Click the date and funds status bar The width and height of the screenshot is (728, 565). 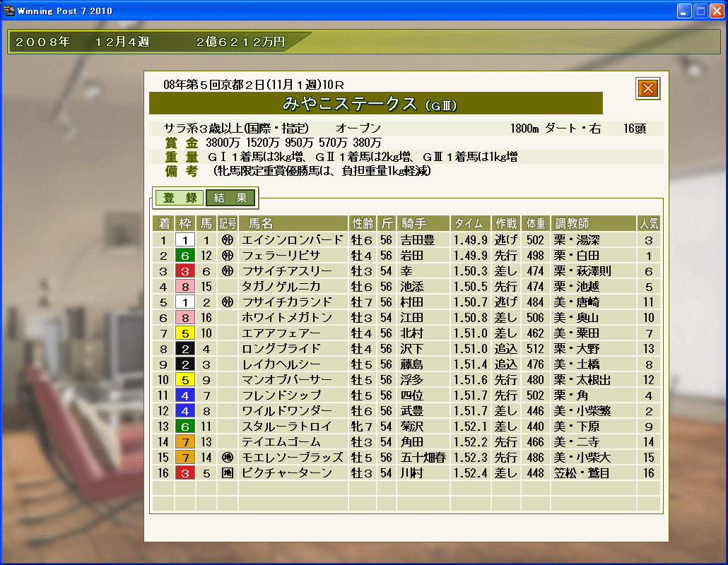pos(155,42)
